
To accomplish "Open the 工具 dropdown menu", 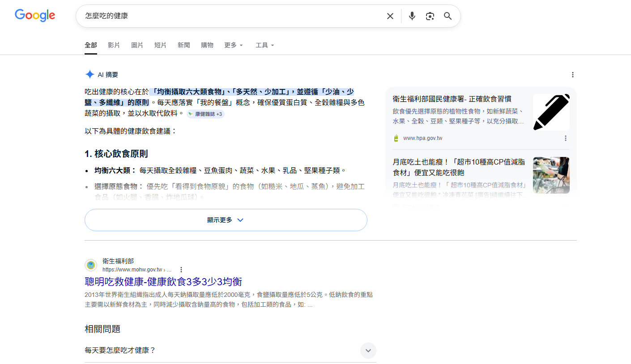I will pyautogui.click(x=265, y=45).
